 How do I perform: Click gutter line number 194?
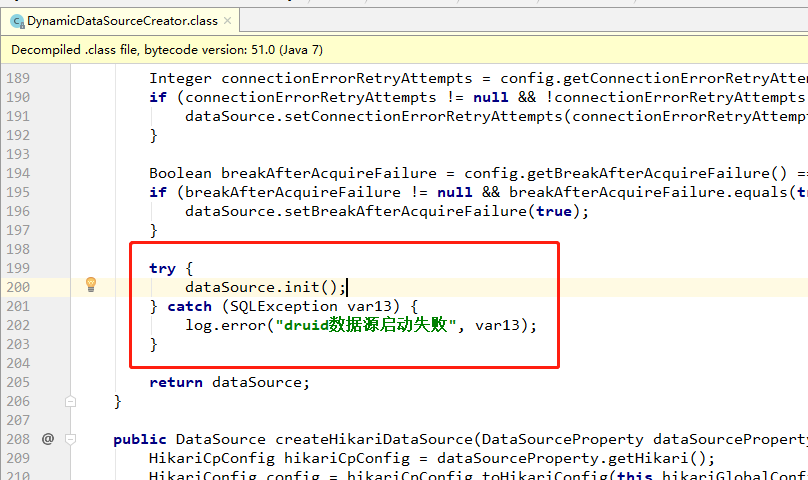point(18,173)
